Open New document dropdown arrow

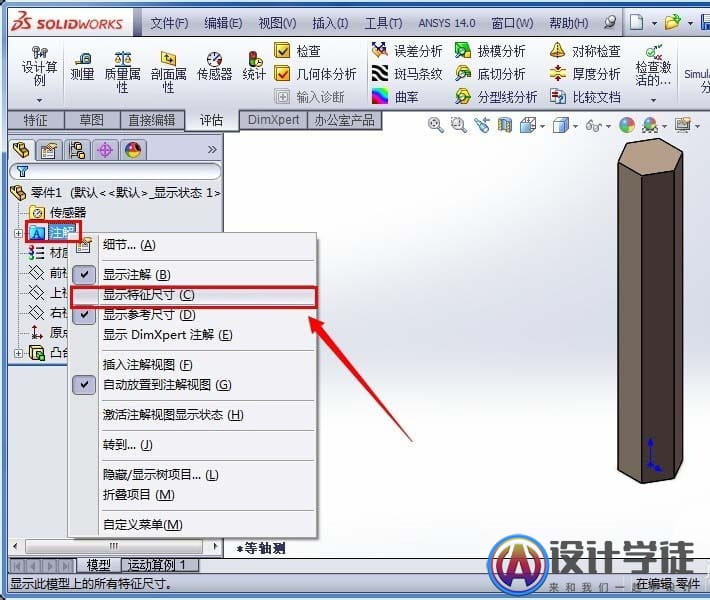[654, 23]
